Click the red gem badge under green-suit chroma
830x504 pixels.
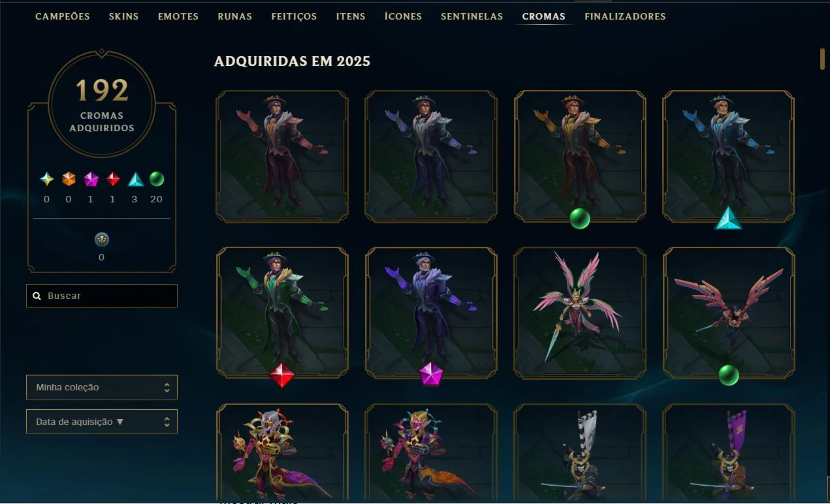coord(282,375)
